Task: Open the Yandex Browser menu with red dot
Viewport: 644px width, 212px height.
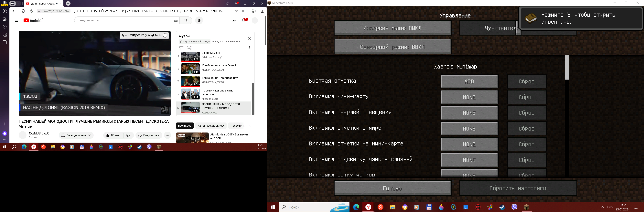Action: click(x=237, y=4)
